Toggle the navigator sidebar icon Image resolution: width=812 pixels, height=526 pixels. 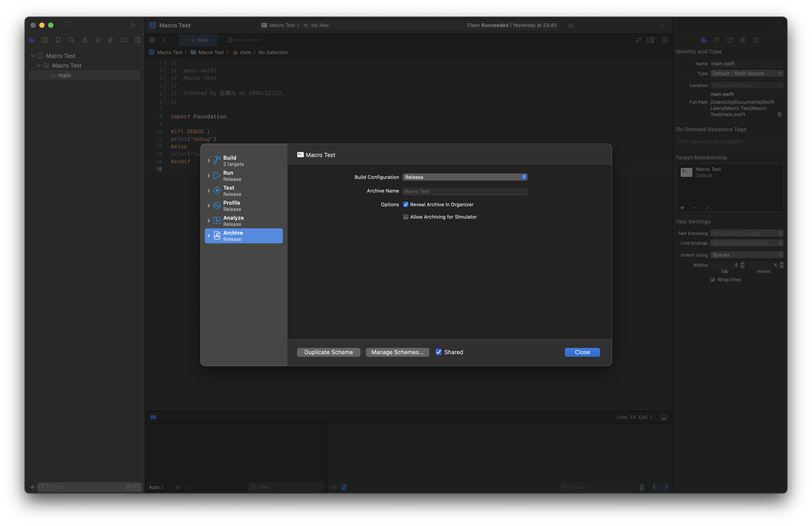pyautogui.click(x=68, y=25)
